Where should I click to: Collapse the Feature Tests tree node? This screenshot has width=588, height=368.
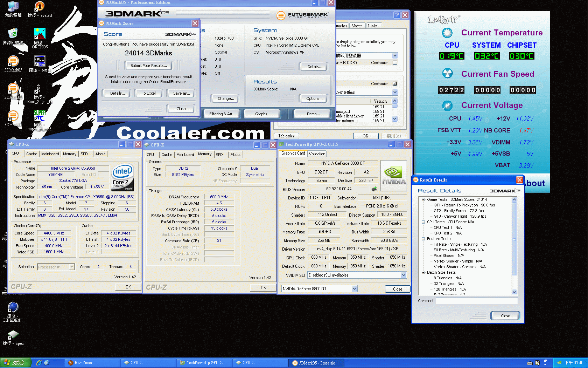(x=423, y=239)
